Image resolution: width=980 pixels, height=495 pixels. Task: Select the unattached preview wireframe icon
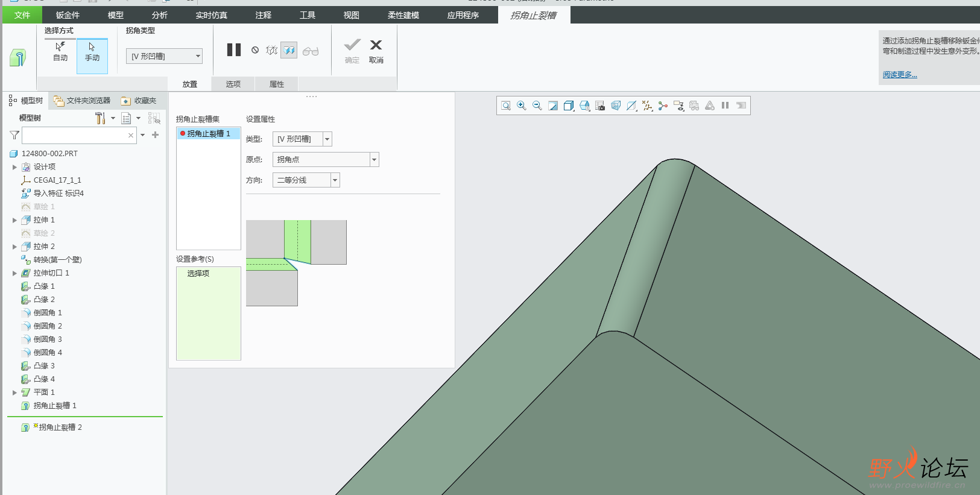[x=271, y=51]
